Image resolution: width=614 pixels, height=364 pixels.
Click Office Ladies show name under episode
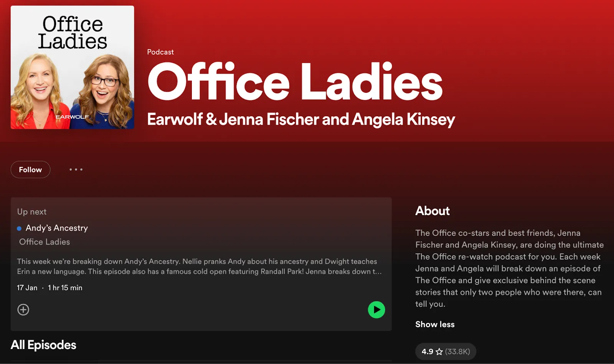coord(45,242)
